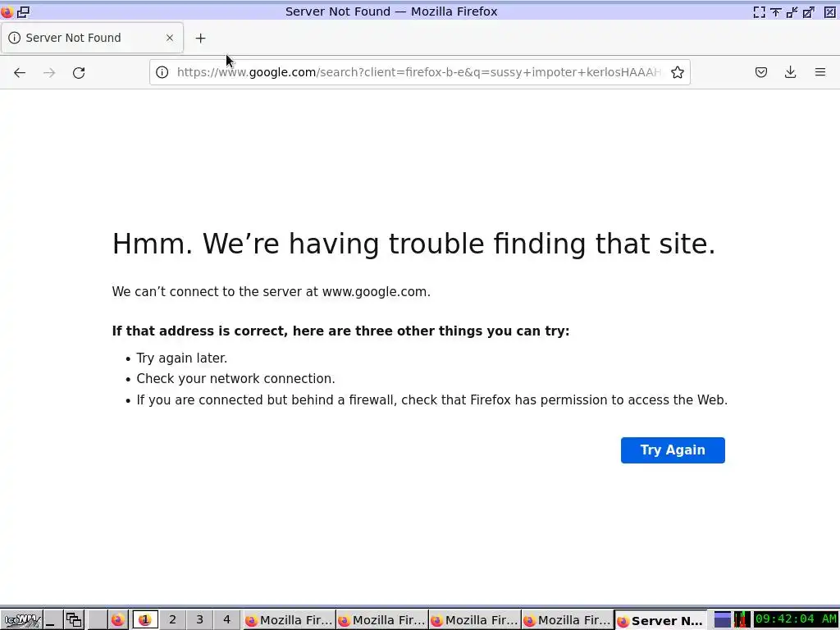Close the Firefox window

click(830, 11)
